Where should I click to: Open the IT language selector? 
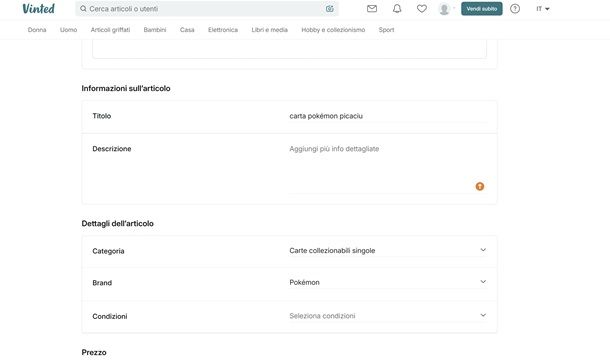coord(543,9)
